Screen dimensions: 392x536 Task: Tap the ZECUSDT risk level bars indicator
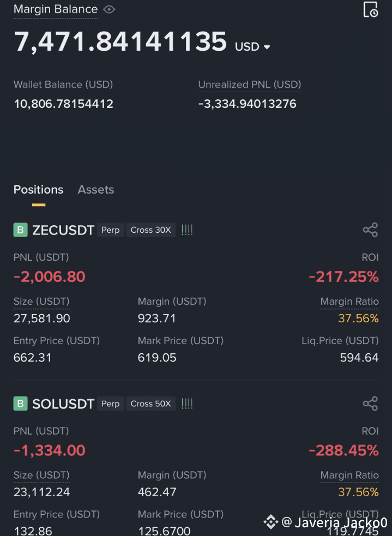(187, 230)
